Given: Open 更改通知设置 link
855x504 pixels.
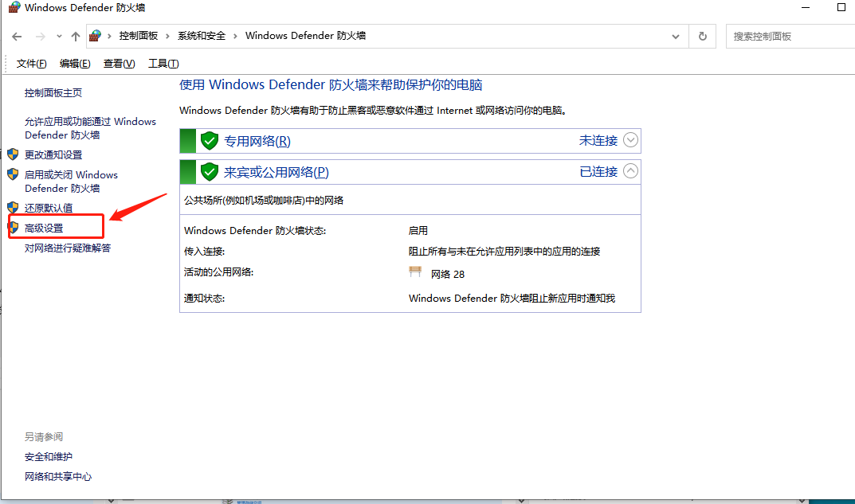Looking at the screenshot, I should coord(53,154).
